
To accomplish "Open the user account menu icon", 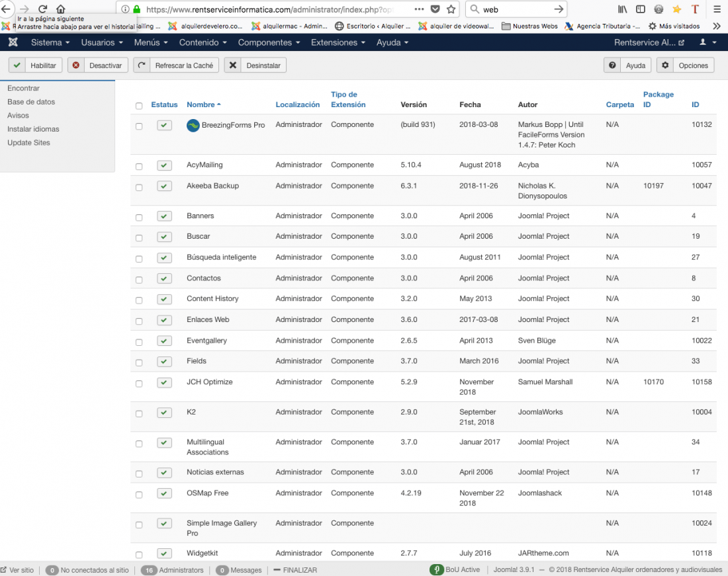I will coord(707,42).
